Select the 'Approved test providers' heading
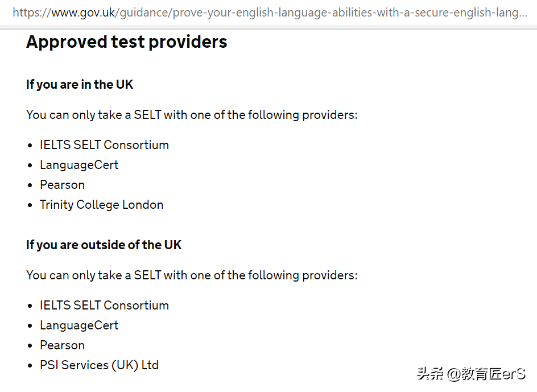537x392 pixels. pyautogui.click(x=126, y=42)
